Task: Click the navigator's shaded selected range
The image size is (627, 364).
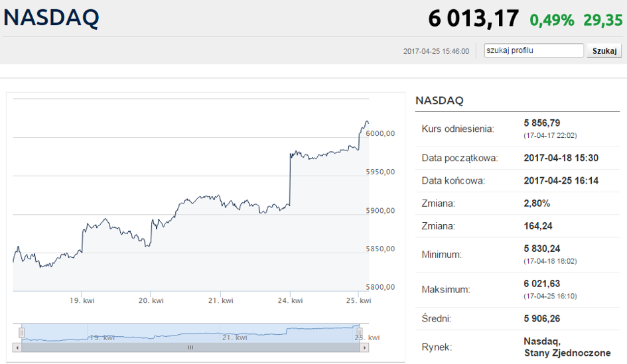Action: point(190,333)
